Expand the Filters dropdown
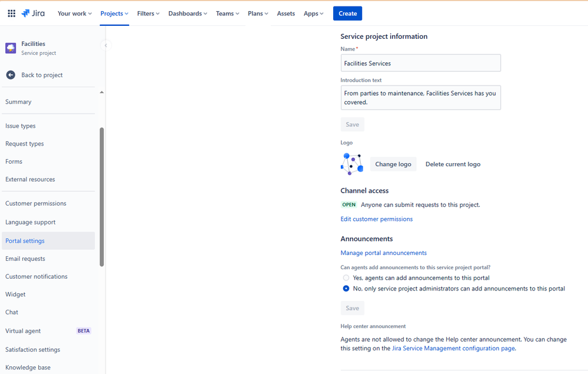 pyautogui.click(x=148, y=14)
